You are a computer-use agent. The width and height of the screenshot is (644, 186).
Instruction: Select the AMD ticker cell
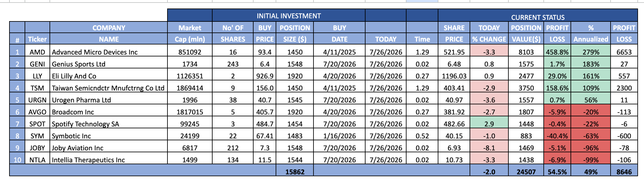pyautogui.click(x=37, y=52)
